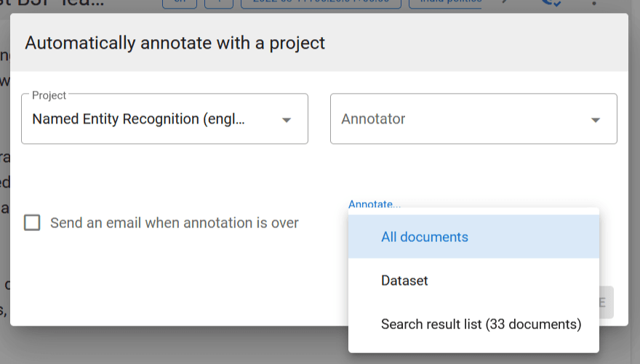This screenshot has height=364, width=640.
Task: Open the Project dropdown arrow
Action: tap(287, 120)
